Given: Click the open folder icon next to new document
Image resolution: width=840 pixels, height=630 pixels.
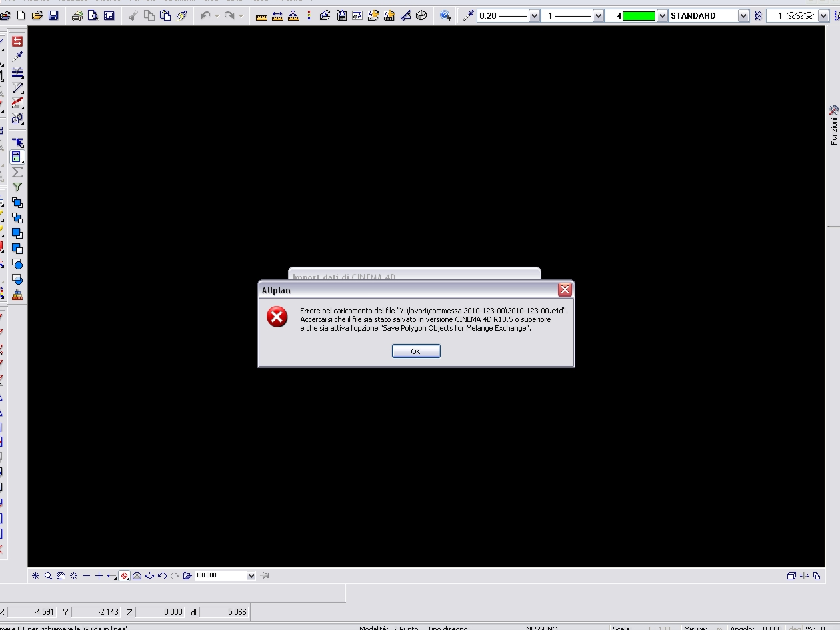Looking at the screenshot, I should pyautogui.click(x=37, y=15).
